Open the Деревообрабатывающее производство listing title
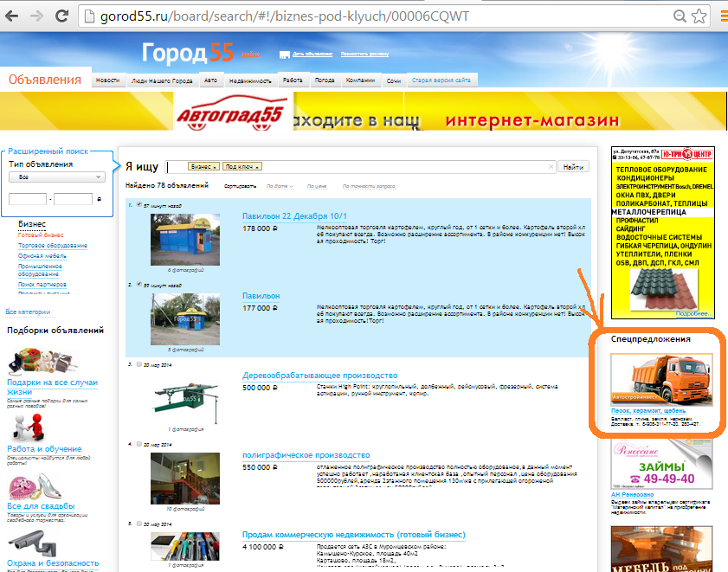Screen dimensions: 728x572 [x=320, y=376]
